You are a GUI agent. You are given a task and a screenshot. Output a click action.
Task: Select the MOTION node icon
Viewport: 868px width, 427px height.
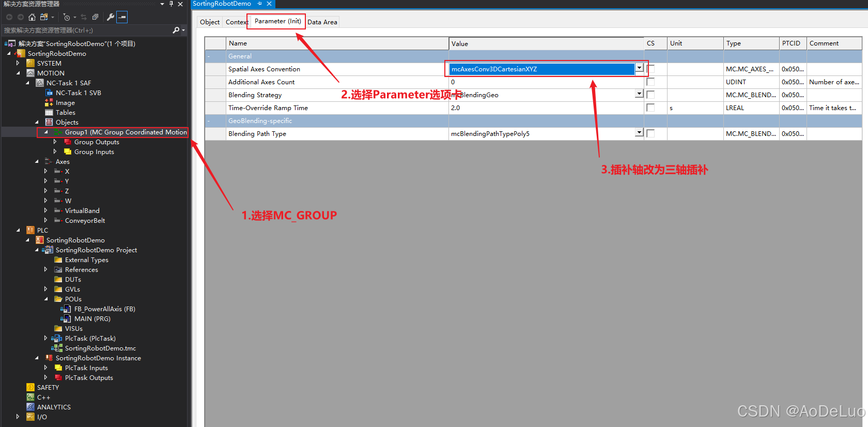[x=30, y=73]
